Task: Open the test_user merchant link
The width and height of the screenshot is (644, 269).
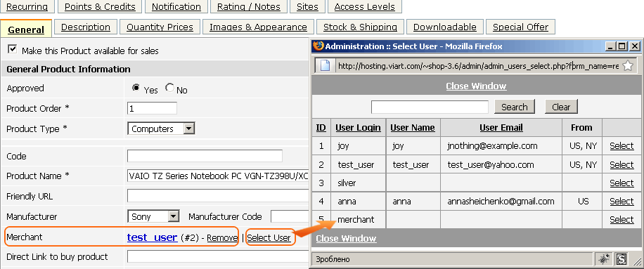Action: click(152, 237)
